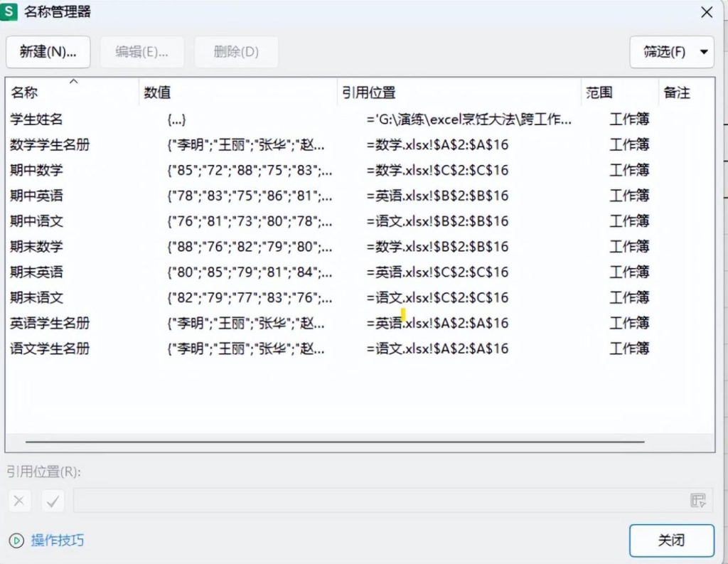Open the 筛选(F) dropdown arrow
Image resolution: width=728 pixels, height=564 pixels.
pos(704,52)
